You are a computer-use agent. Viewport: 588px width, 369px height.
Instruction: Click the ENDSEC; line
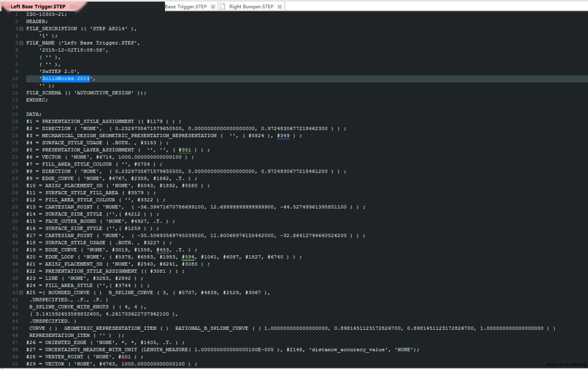pyautogui.click(x=37, y=100)
